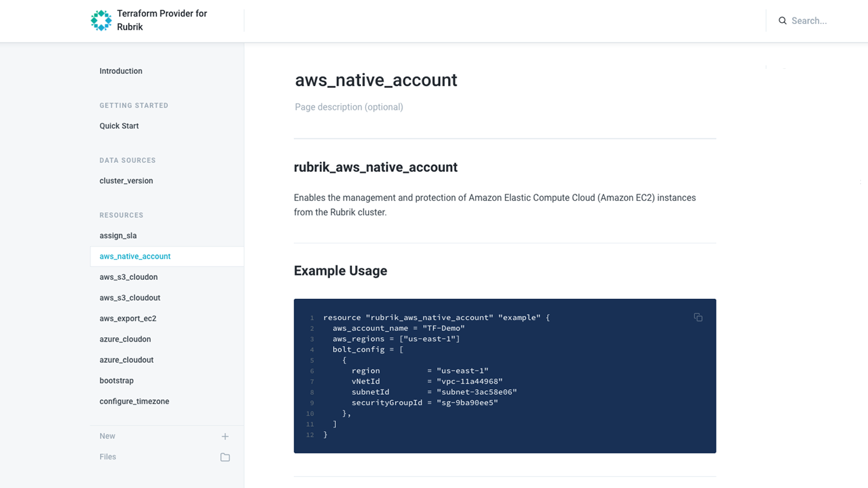The width and height of the screenshot is (868, 488).
Task: Navigate to azure_cloudon page
Action: click(125, 339)
